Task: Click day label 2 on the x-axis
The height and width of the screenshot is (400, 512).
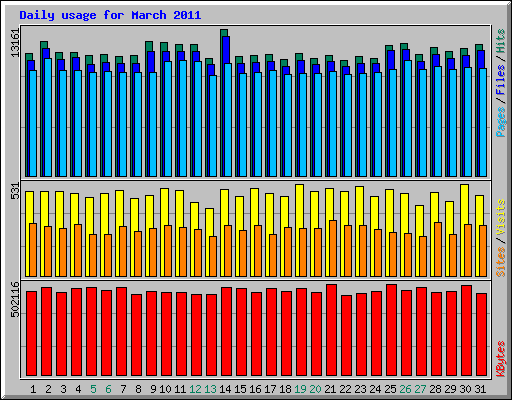Action: click(x=48, y=389)
